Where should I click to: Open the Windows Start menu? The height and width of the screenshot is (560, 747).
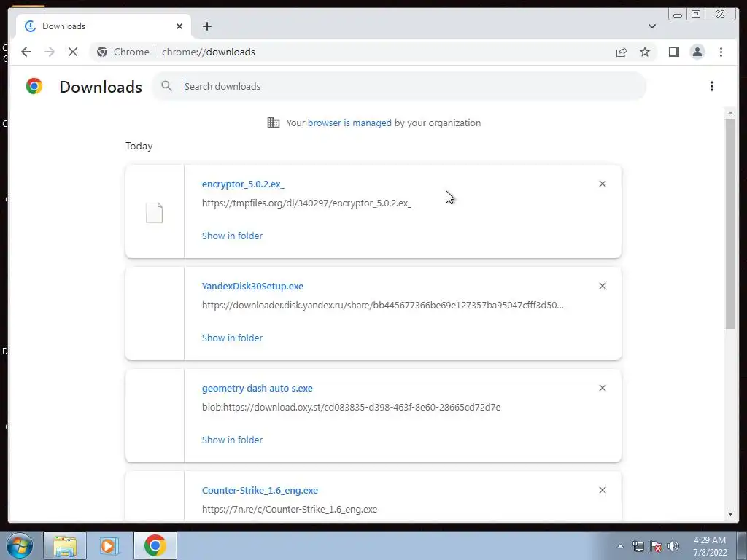point(19,545)
